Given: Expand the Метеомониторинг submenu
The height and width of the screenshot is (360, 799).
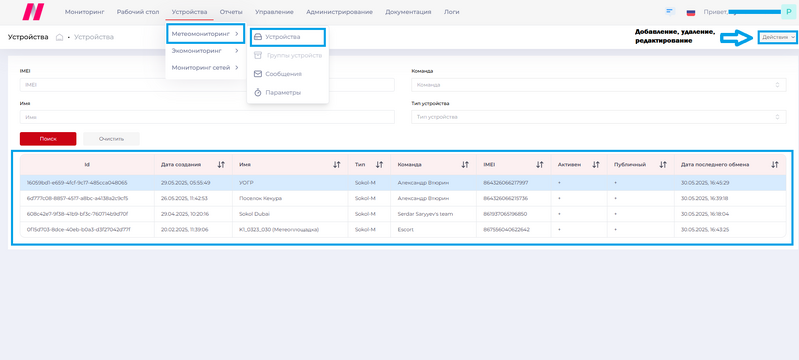Looking at the screenshot, I should point(205,34).
